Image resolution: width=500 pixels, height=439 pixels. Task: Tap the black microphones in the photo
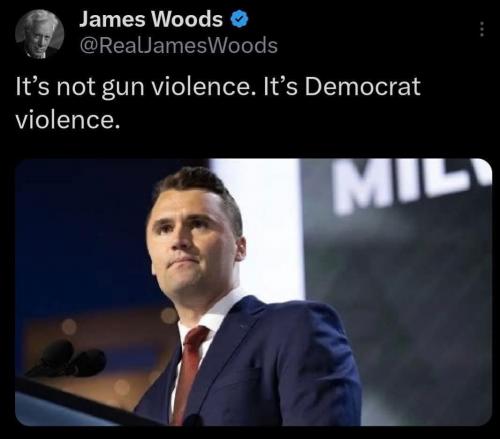pos(68,360)
